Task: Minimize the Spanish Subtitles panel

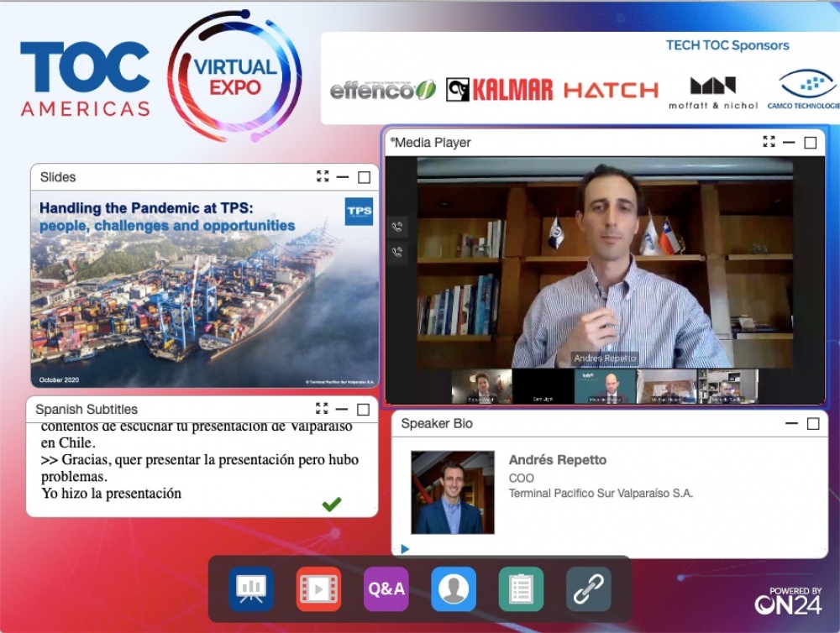Action: [x=342, y=409]
